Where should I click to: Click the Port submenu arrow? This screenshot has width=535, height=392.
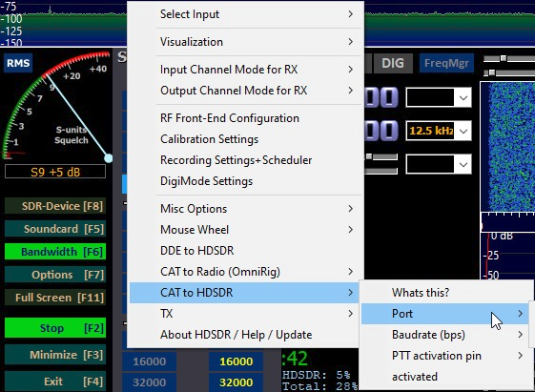point(521,314)
